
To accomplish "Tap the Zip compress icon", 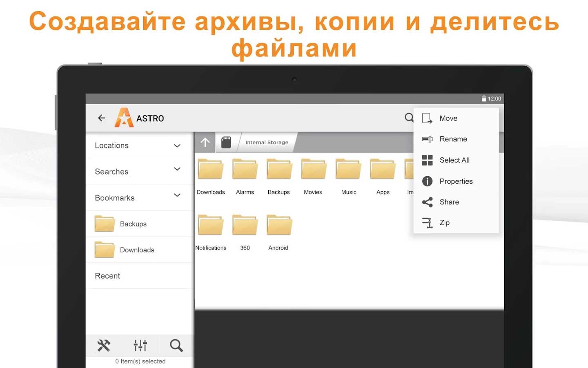I will (x=427, y=223).
